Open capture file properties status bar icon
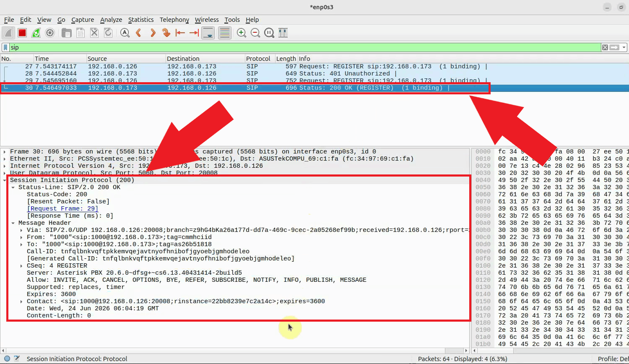Viewport: 629px width, 364px height. [17, 359]
